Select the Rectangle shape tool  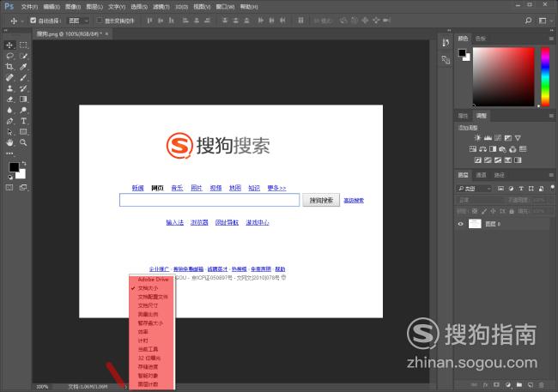(23, 131)
